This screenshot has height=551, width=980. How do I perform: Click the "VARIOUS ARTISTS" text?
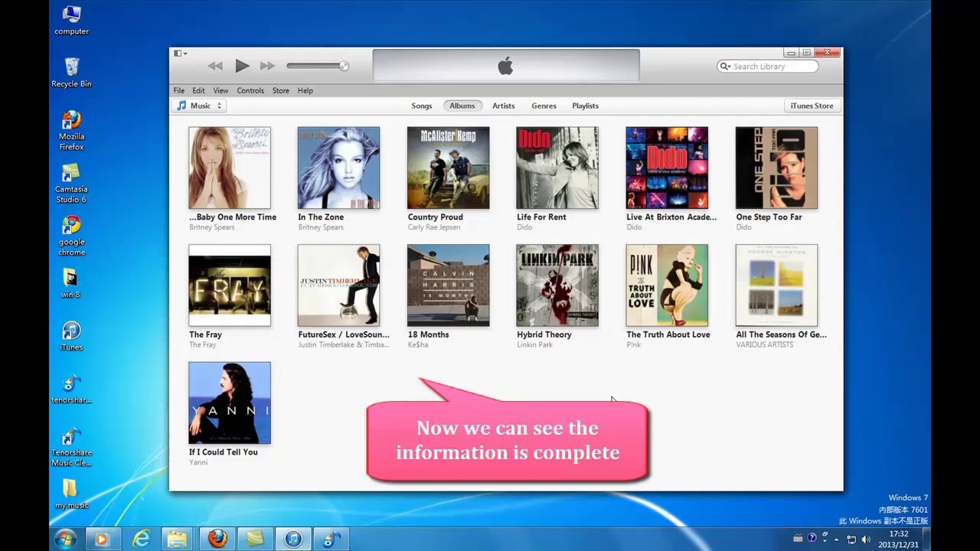pos(765,345)
